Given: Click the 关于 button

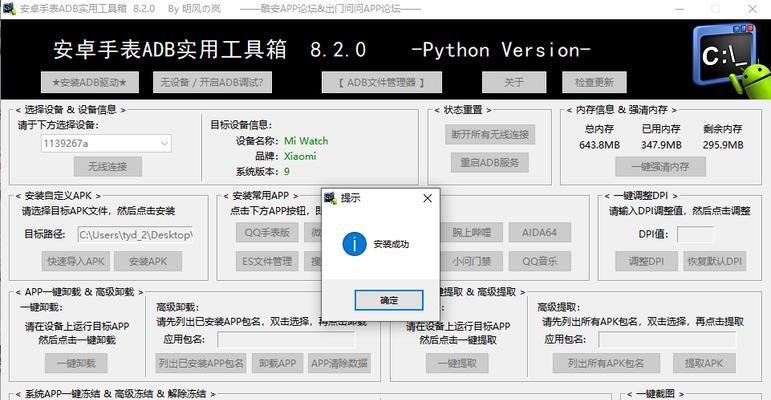Looking at the screenshot, I should 514,82.
